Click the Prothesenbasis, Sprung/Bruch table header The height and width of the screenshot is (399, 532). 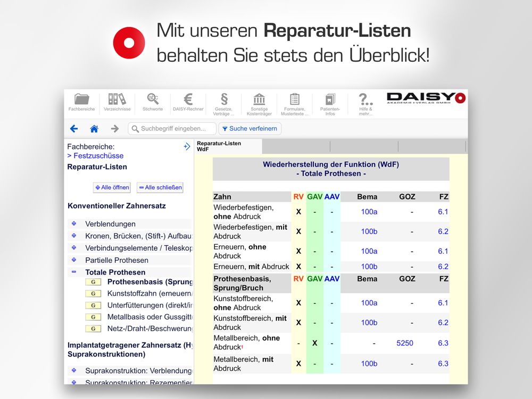pyautogui.click(x=243, y=284)
